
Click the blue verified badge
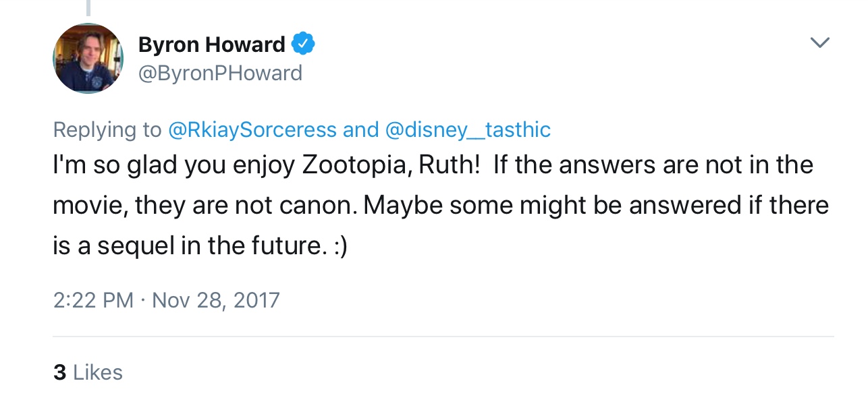coord(303,45)
